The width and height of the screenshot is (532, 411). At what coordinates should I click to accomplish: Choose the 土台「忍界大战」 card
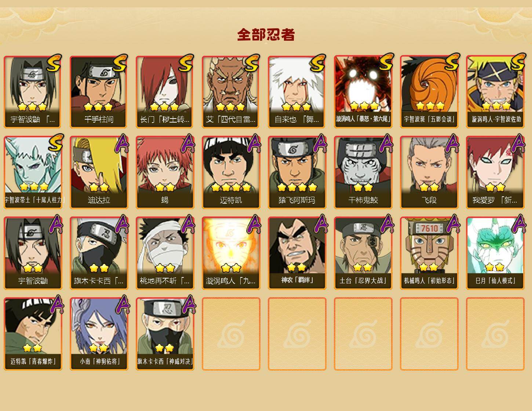(363, 253)
